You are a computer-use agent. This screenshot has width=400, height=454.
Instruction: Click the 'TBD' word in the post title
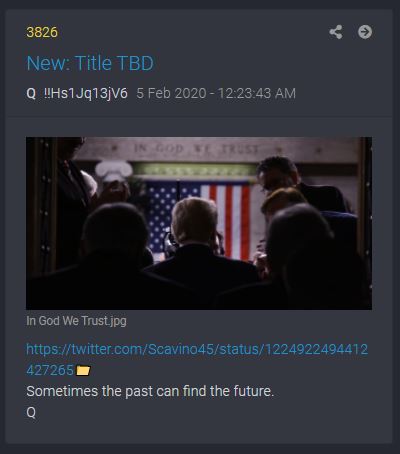tap(135, 63)
